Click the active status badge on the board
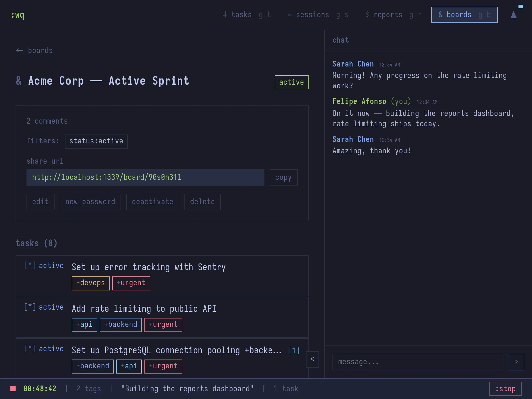532x399 pixels. point(291,82)
